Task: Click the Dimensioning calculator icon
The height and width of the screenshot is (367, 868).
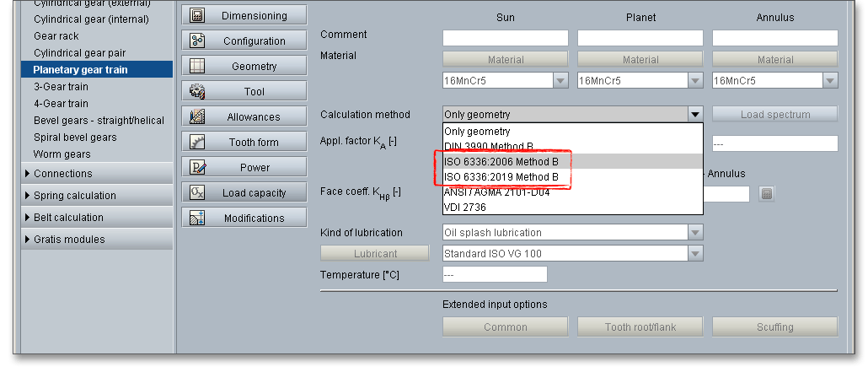Action: 198,15
